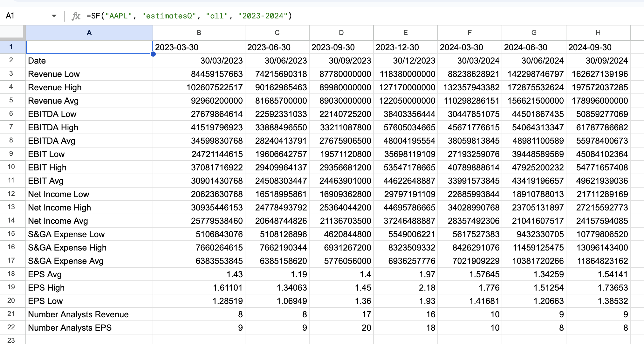This screenshot has width=644, height=344.
Task: Select the 'EPS Low' label cell
Action: point(89,301)
